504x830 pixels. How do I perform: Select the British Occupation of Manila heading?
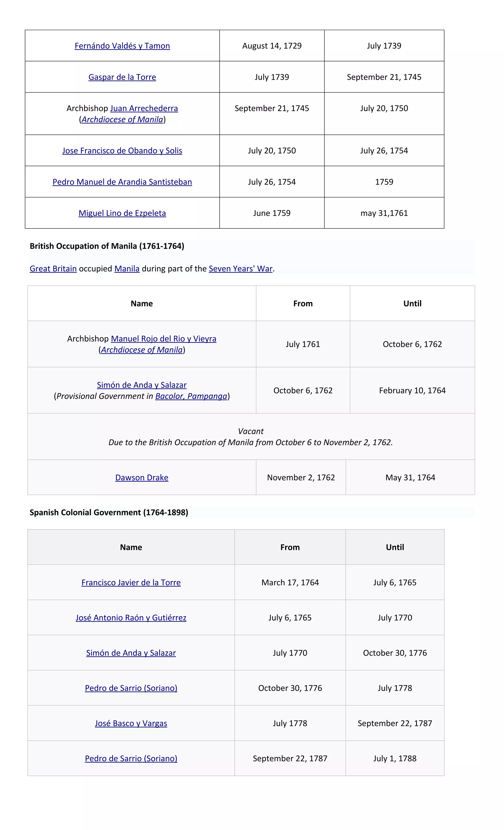(107, 246)
